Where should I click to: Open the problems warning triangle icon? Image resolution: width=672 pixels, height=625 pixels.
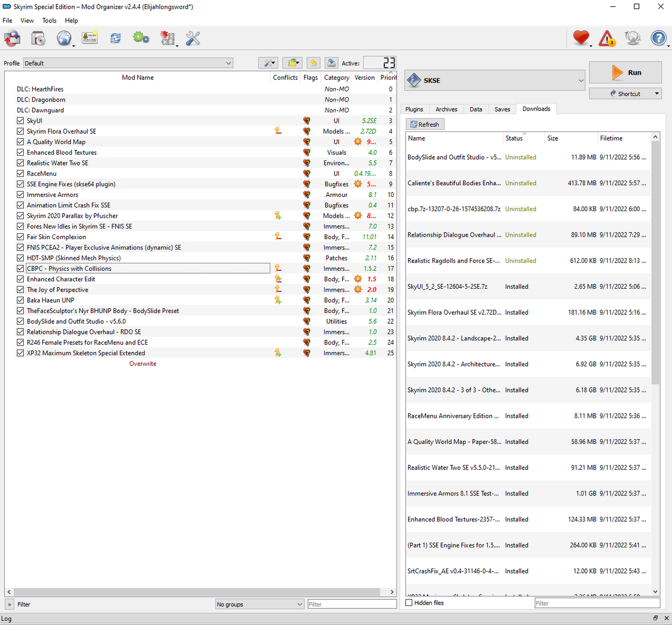(x=607, y=39)
